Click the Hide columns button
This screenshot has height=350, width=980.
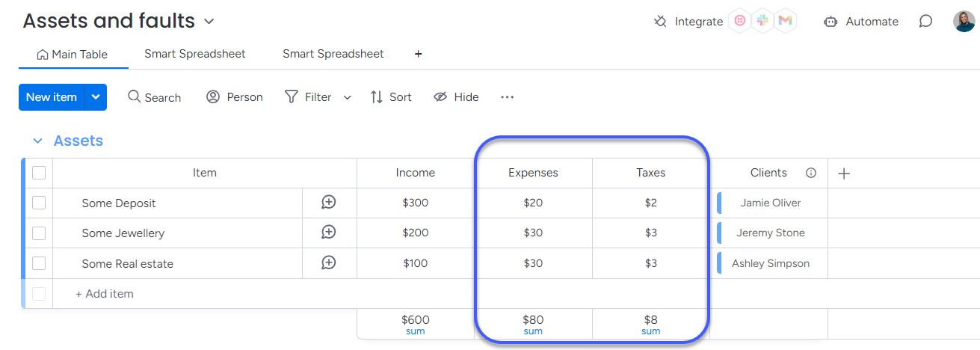coord(456,97)
